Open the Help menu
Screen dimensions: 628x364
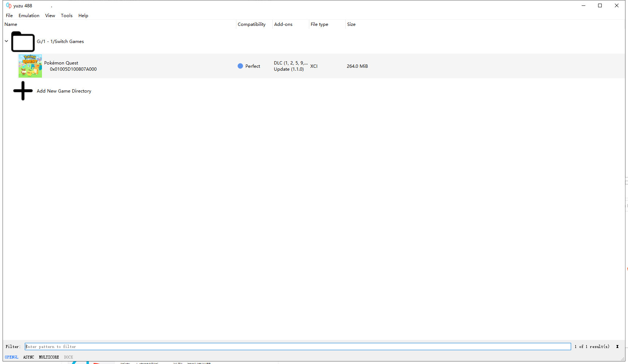click(x=83, y=16)
